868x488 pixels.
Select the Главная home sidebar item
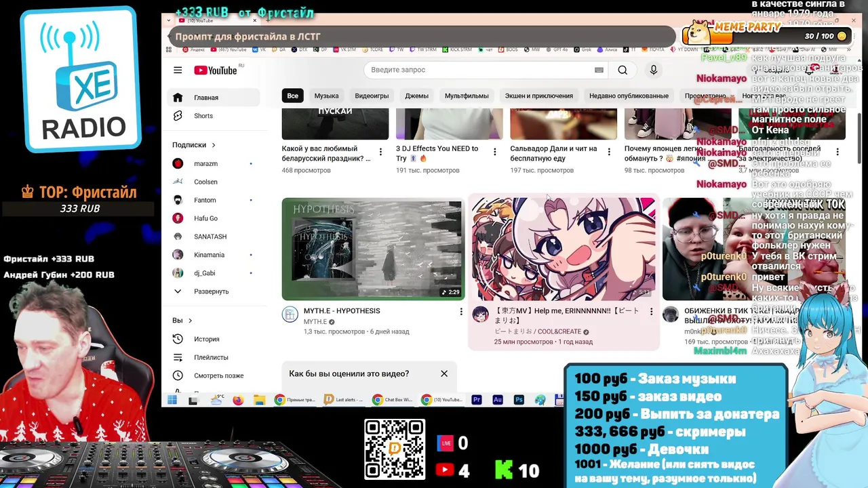point(213,98)
